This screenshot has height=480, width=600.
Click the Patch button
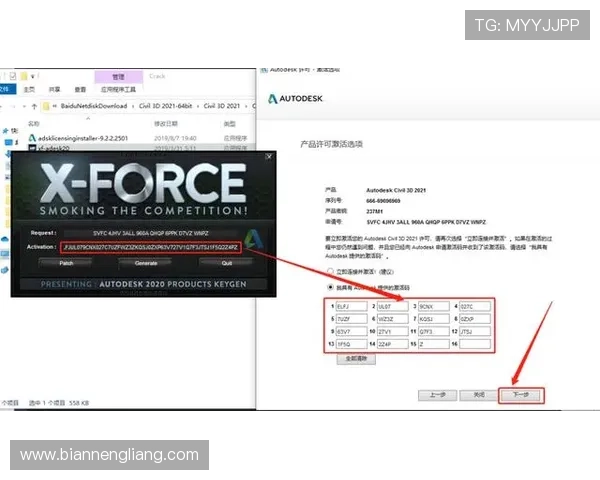66,263
